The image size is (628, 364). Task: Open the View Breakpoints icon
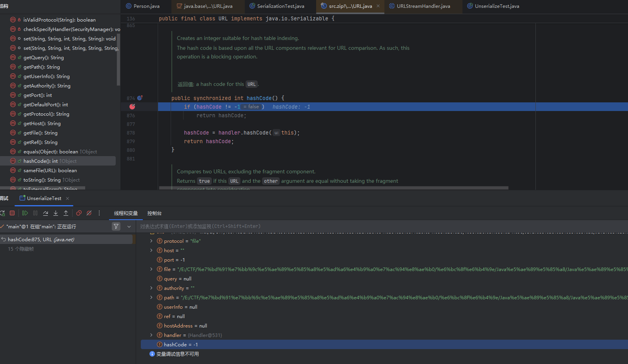79,213
